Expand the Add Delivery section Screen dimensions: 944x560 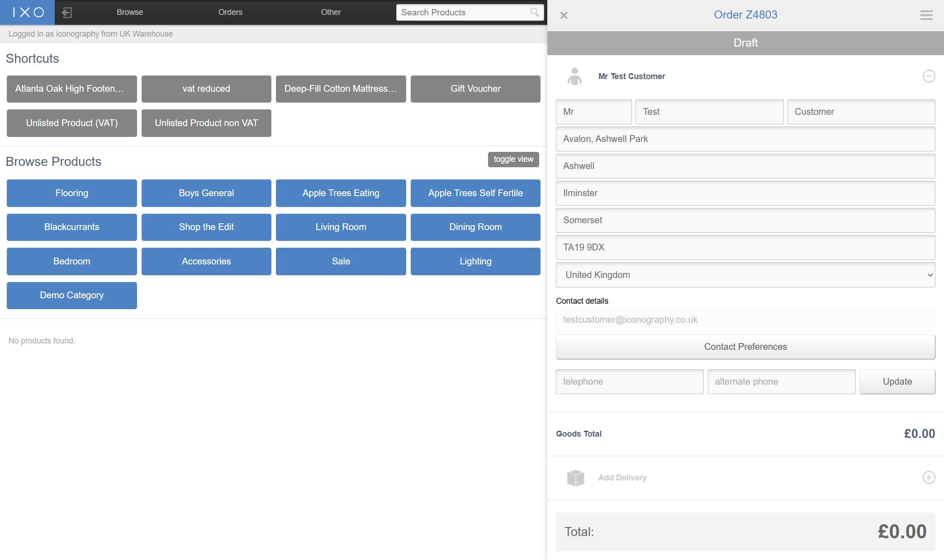click(x=929, y=478)
